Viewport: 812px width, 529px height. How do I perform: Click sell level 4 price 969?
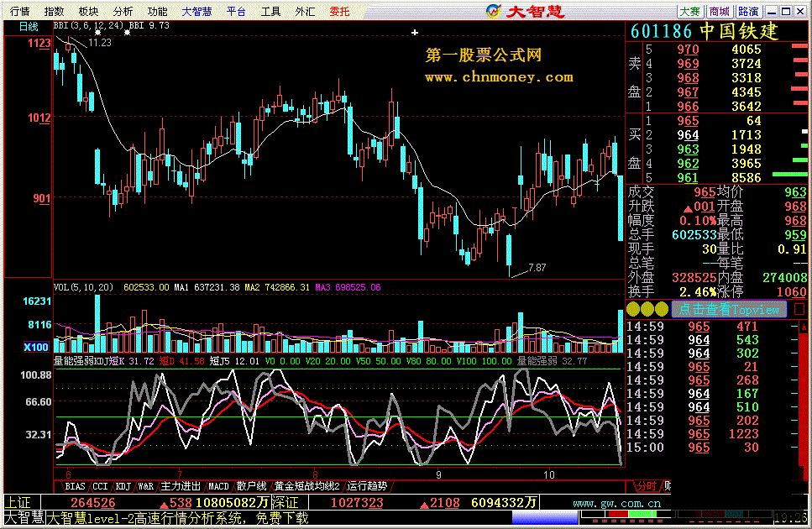click(x=688, y=64)
